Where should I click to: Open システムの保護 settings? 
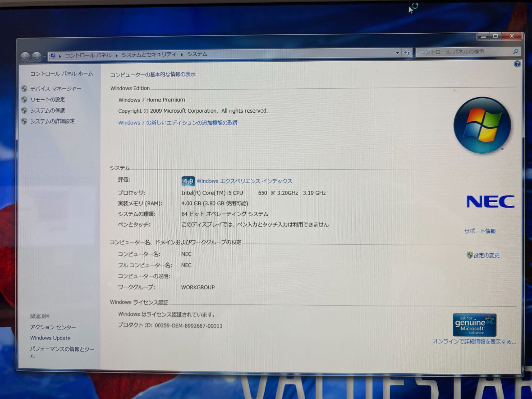click(48, 110)
